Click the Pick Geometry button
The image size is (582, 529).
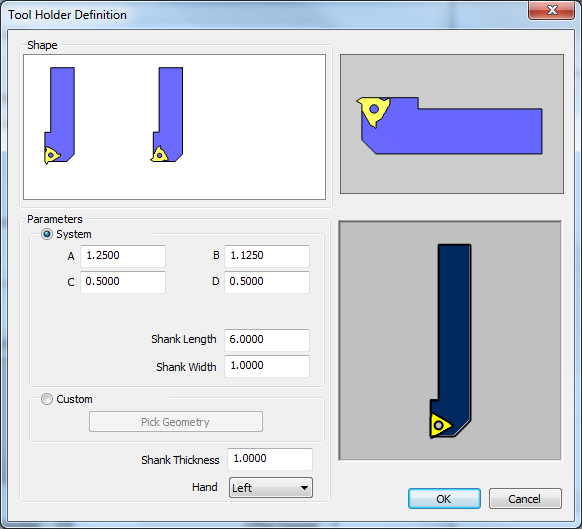click(176, 422)
